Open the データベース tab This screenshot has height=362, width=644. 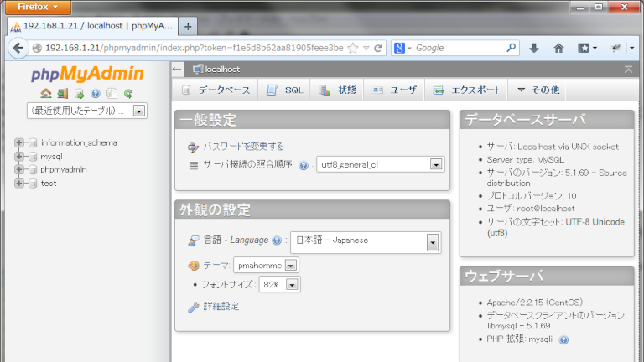point(216,90)
